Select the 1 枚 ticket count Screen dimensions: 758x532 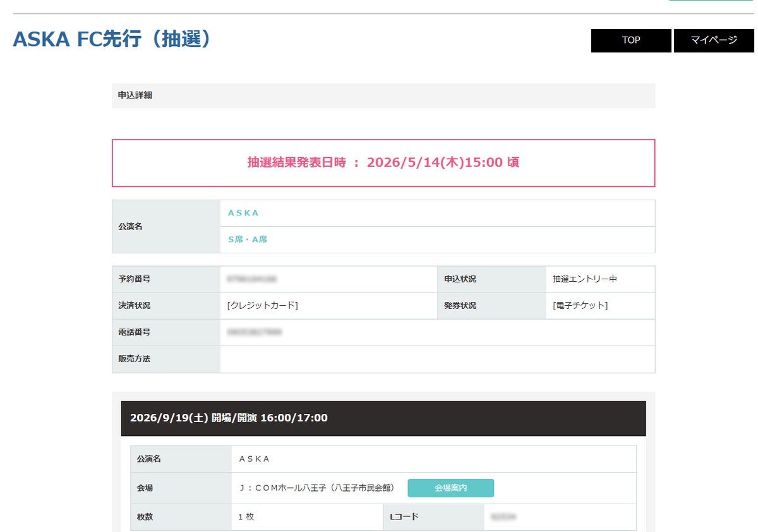point(246,517)
